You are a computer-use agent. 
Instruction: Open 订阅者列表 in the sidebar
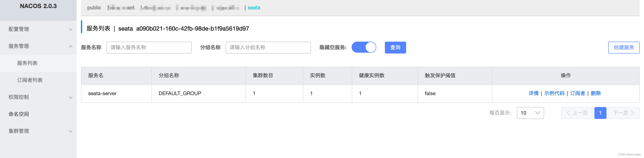click(x=38, y=80)
